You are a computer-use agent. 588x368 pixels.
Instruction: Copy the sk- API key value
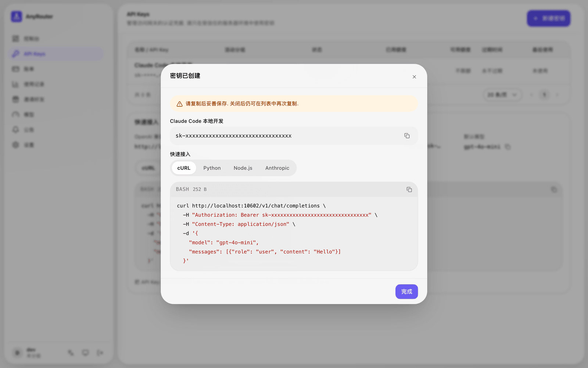tap(407, 136)
